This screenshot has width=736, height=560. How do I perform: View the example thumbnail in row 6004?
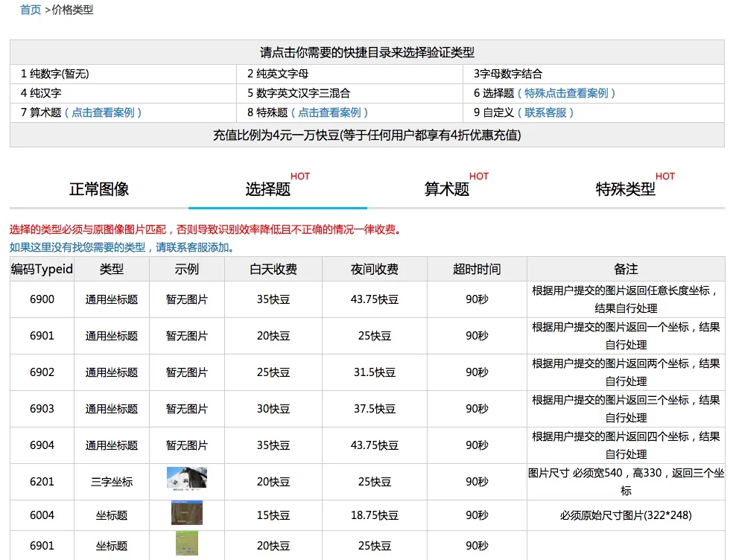[187, 514]
